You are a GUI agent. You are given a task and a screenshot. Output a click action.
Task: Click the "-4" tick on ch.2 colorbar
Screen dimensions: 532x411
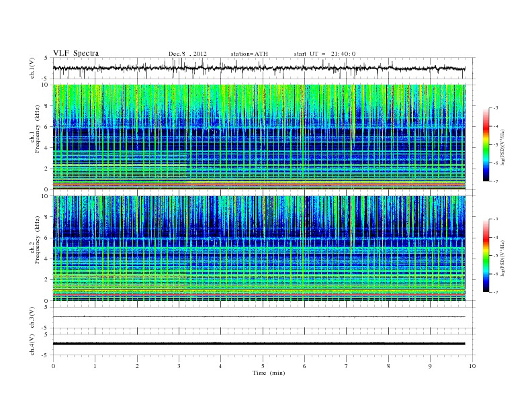495,237
